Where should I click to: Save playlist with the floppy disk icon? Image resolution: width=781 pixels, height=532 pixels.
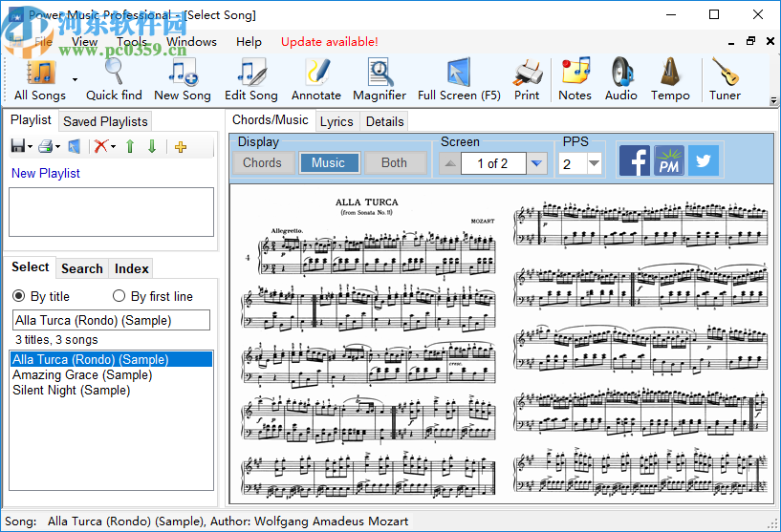click(18, 146)
